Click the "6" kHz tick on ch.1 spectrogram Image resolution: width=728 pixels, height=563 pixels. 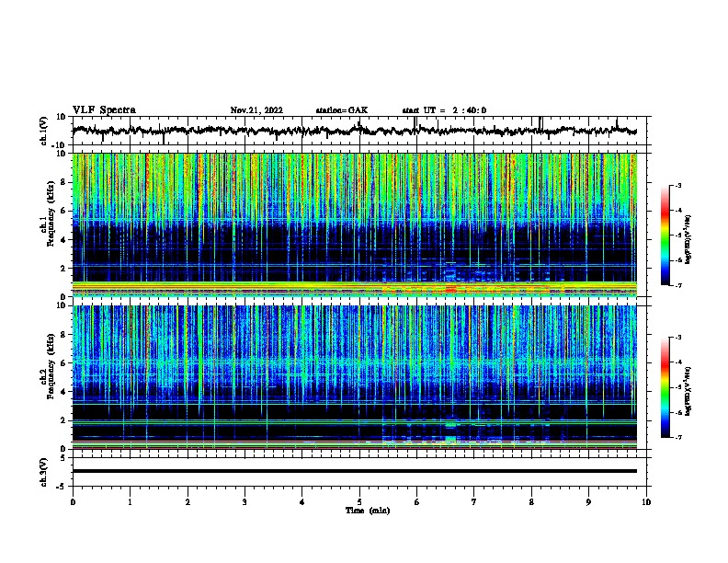pyautogui.click(x=64, y=212)
